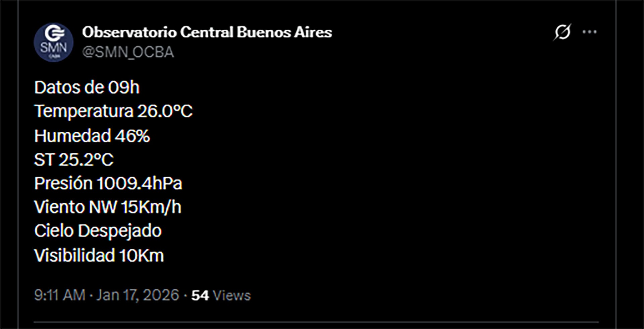Screen dimensions: 644x329
Task: Click the tweet timestamp Jan 17, 2026
Action: [137, 295]
